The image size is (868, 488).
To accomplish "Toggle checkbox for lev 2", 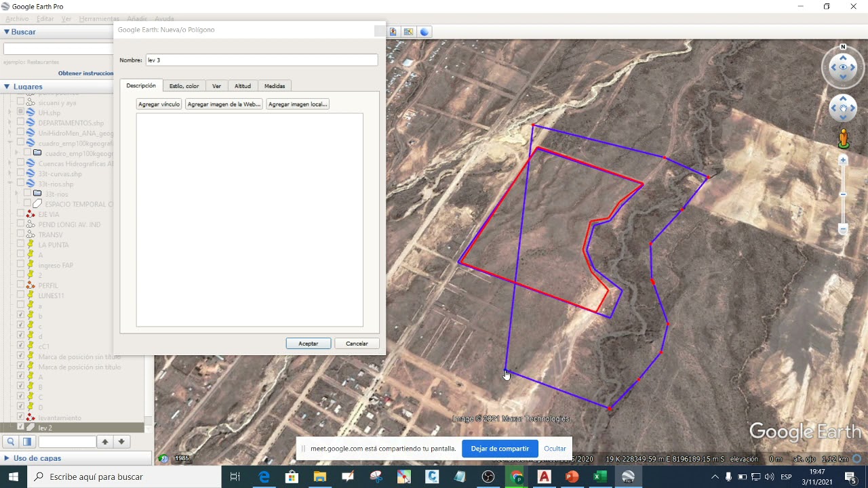I will (20, 428).
